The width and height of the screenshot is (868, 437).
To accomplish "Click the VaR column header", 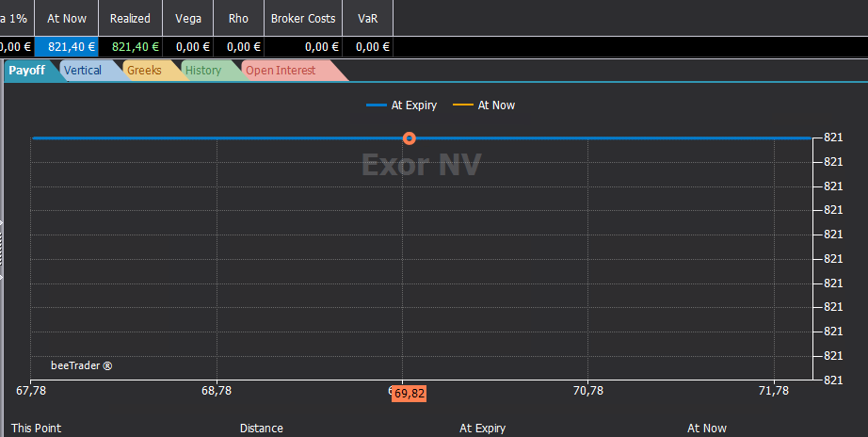I will coord(367,18).
